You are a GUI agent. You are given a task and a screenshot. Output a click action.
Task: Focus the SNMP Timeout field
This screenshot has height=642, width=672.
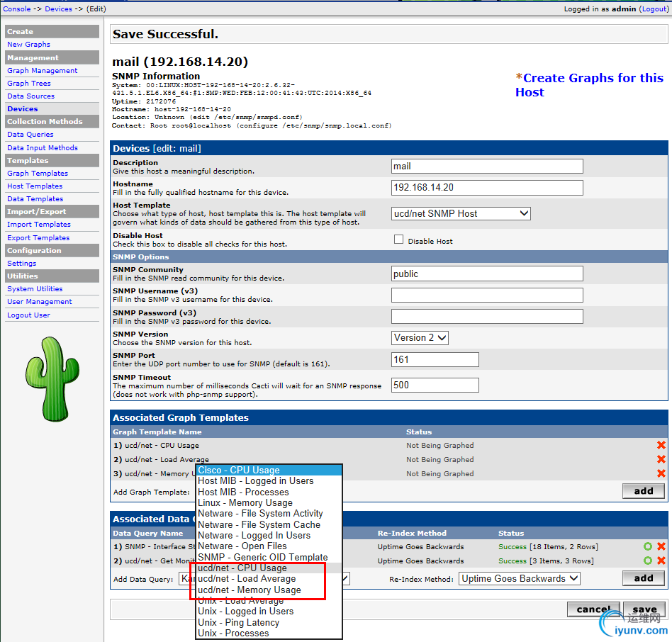point(435,385)
